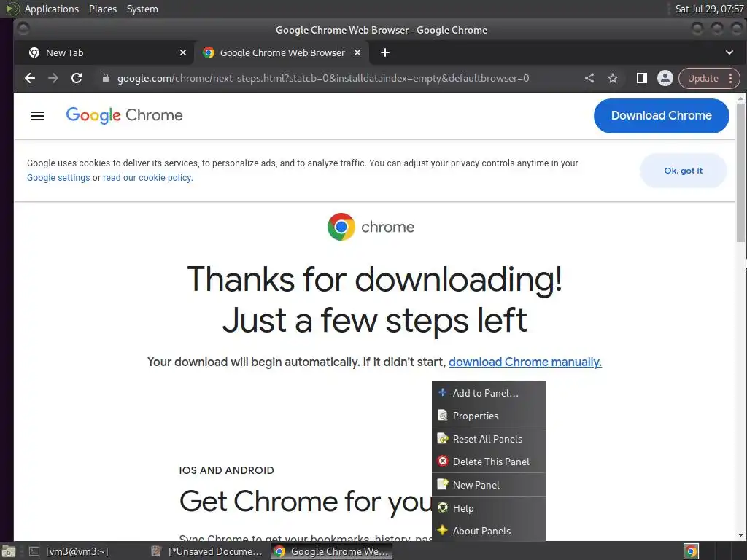Click download Chrome manually link

[x=525, y=362]
